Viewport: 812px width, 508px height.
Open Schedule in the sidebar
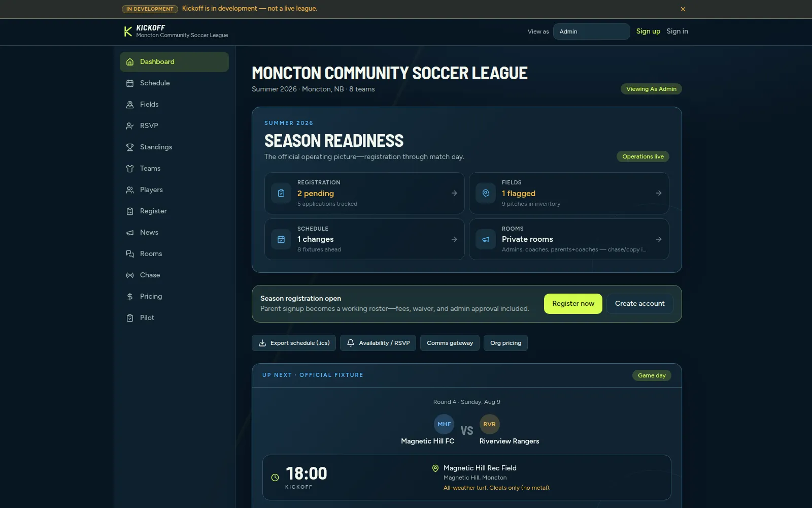pos(174,83)
